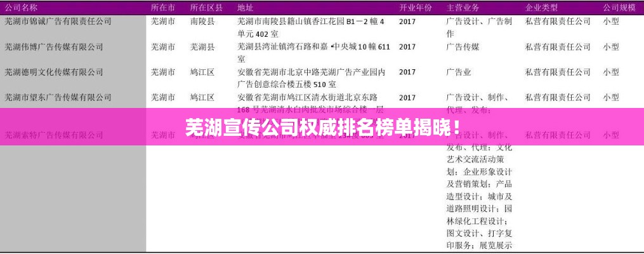Screen dimensions: 644x254
Task: Click 小型 in the 锦诚广告 row
Action: tap(611, 22)
